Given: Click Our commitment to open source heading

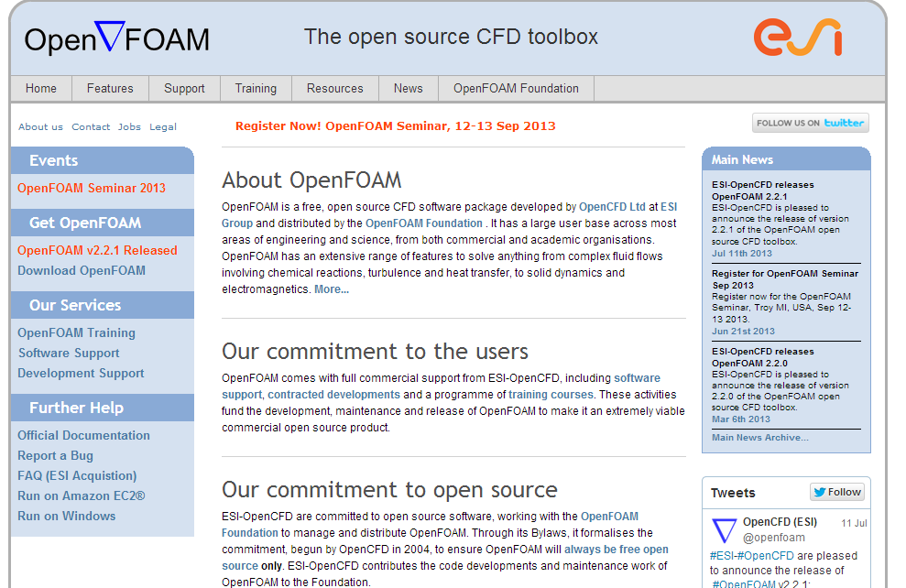Looking at the screenshot, I should click(389, 490).
